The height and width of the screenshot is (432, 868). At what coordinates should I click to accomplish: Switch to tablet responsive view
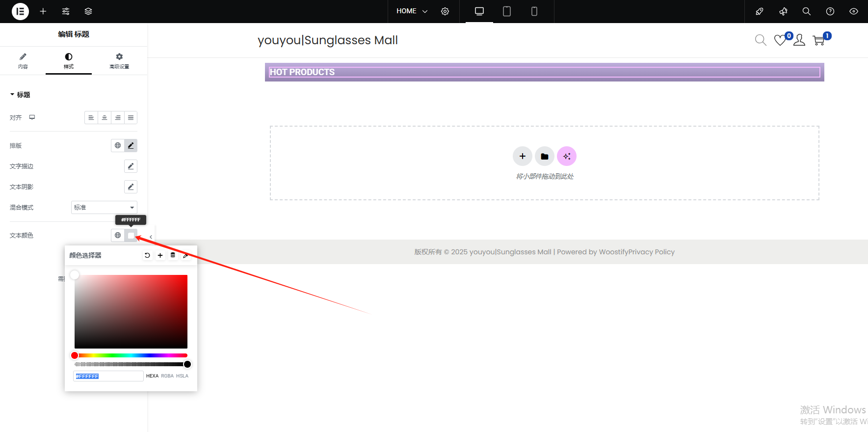(507, 11)
